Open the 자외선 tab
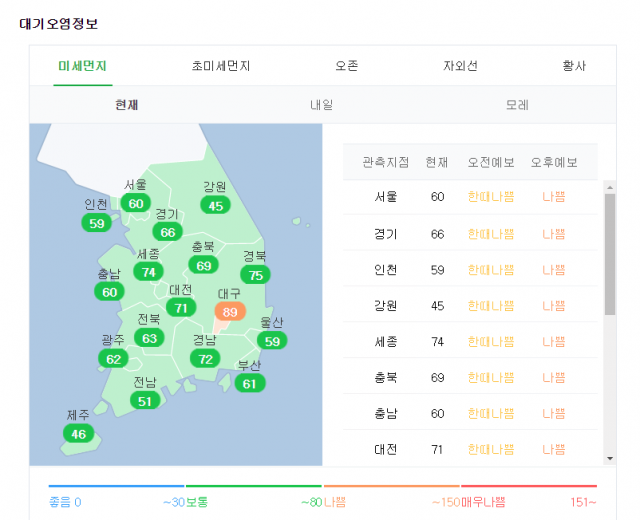The height and width of the screenshot is (520, 640). pyautogui.click(x=460, y=66)
